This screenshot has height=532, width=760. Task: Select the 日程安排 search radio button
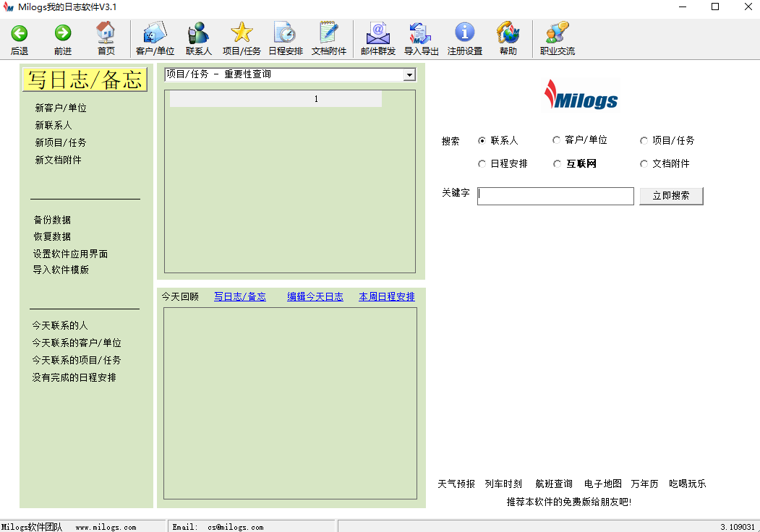tap(482, 163)
